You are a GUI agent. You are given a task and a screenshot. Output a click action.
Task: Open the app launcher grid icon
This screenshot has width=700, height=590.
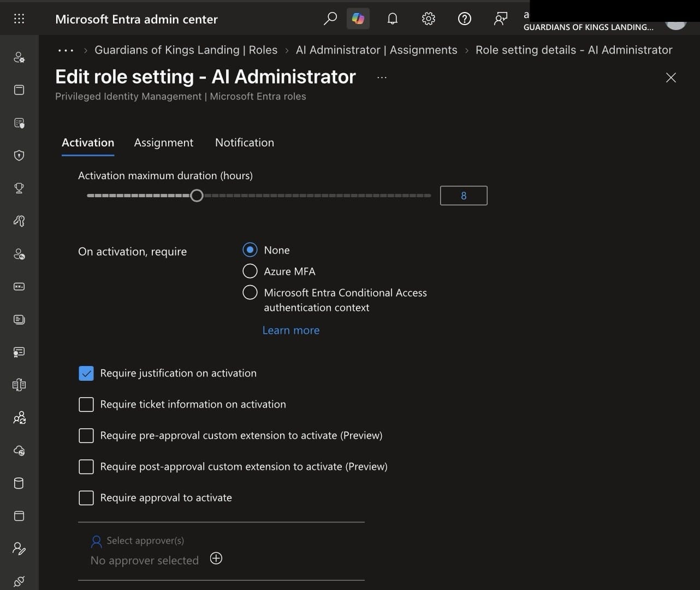[19, 19]
